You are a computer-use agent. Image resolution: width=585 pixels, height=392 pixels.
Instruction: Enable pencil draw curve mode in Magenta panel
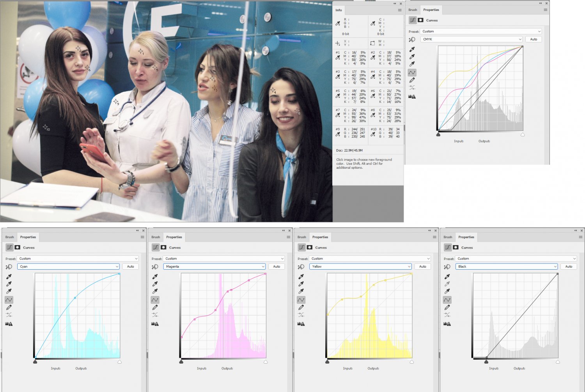tap(155, 307)
